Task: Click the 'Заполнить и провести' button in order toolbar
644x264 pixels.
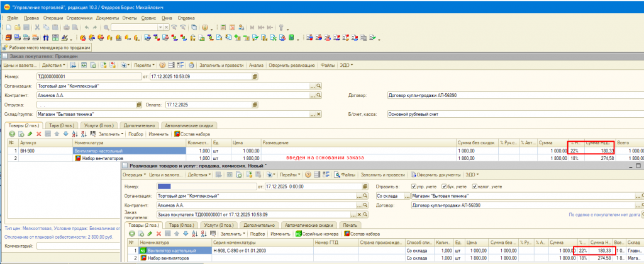Action: click(222, 65)
